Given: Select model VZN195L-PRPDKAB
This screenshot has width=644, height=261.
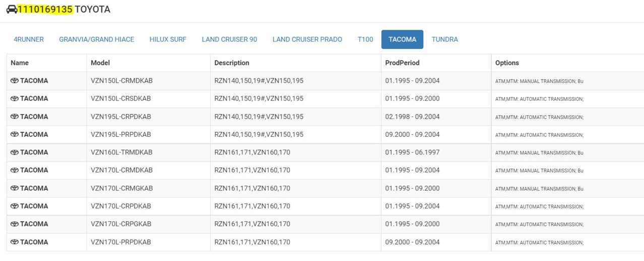Looking at the screenshot, I should pos(121,134).
